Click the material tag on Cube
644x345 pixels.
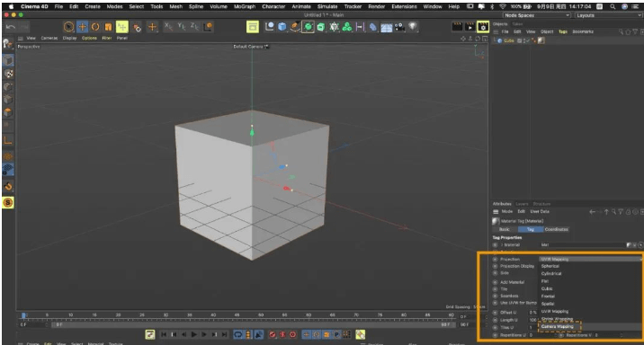541,40
